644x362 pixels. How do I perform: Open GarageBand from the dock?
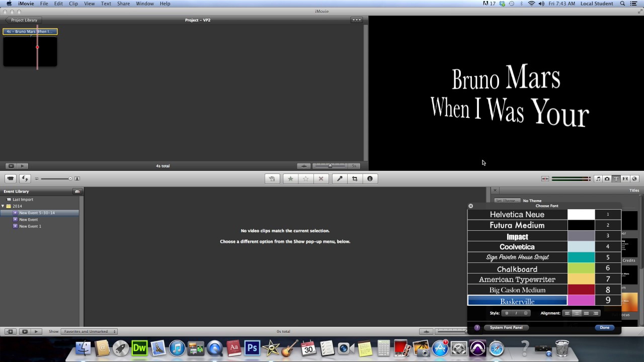pyautogui.click(x=290, y=348)
